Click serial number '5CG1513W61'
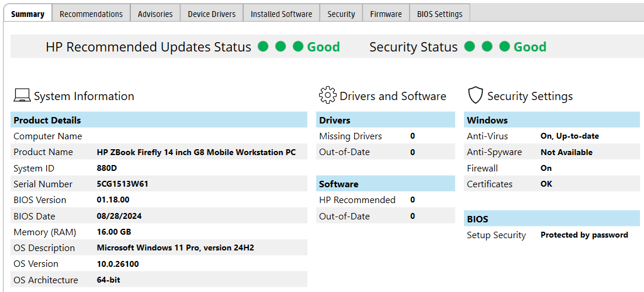The height and width of the screenshot is (292, 644). point(122,184)
